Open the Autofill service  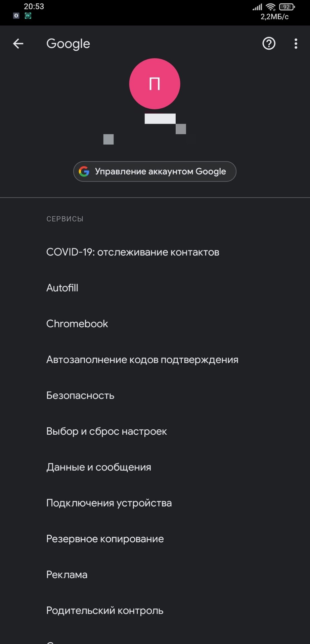click(x=155, y=288)
